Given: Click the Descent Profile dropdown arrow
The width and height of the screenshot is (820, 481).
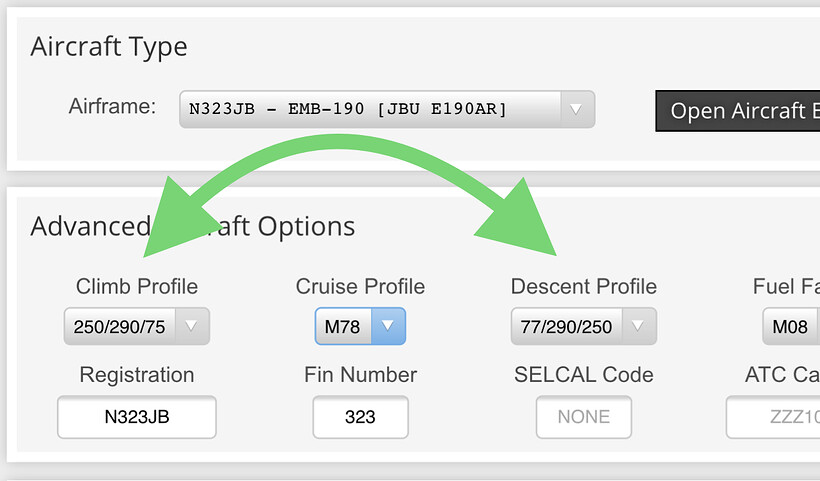Looking at the screenshot, I should 639,326.
